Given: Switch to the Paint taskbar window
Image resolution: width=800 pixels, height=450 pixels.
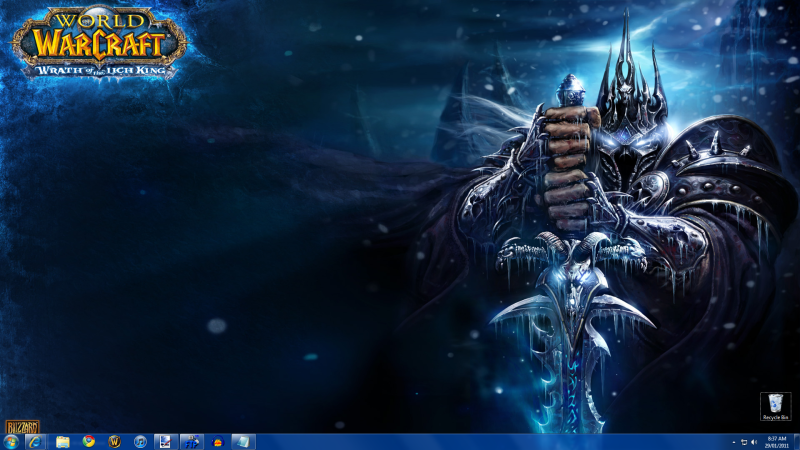Looking at the screenshot, I should 166,442.
